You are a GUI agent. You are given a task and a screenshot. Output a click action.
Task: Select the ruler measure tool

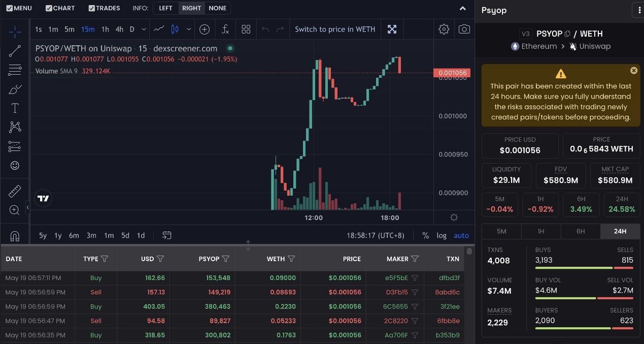pyautogui.click(x=15, y=191)
